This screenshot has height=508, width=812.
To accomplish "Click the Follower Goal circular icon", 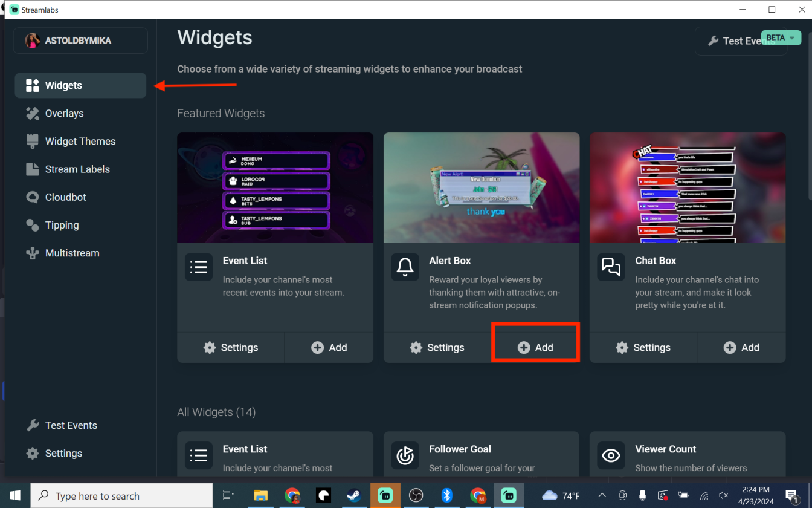I will [405, 455].
